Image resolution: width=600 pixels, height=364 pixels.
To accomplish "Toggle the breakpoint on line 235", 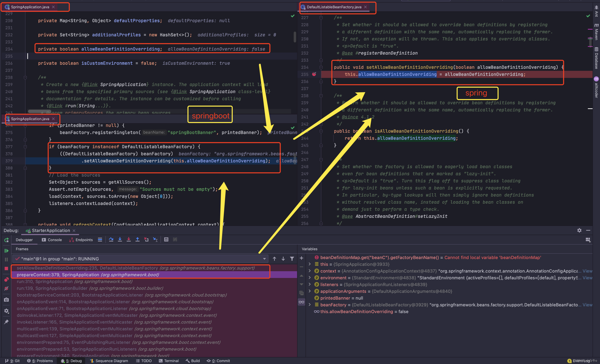I will (x=314, y=74).
